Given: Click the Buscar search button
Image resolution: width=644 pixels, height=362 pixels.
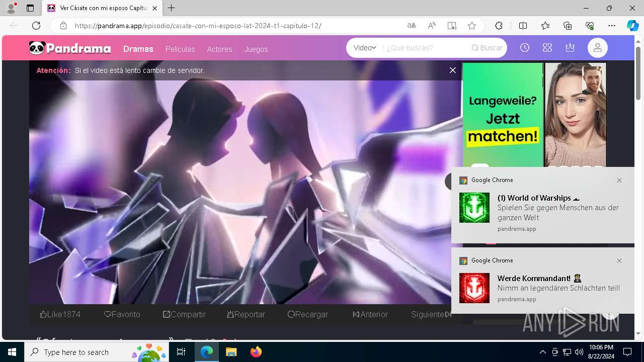Looking at the screenshot, I should pyautogui.click(x=487, y=48).
